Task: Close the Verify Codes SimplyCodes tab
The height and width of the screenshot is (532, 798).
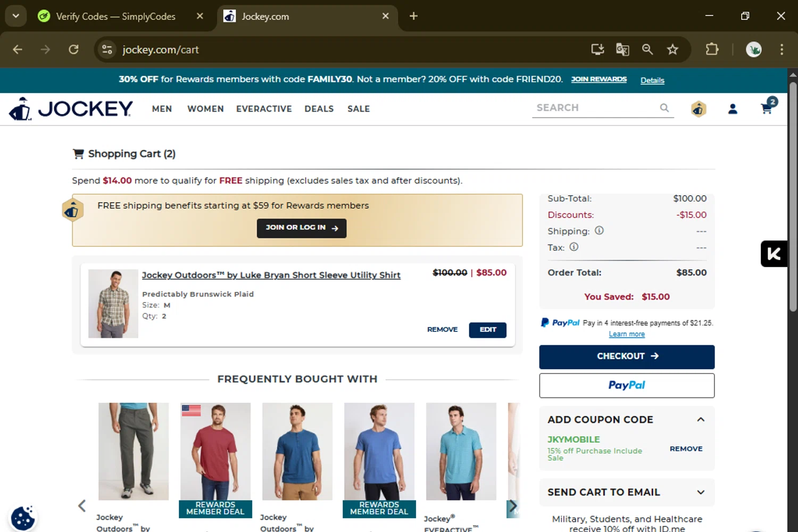Action: coord(200,16)
